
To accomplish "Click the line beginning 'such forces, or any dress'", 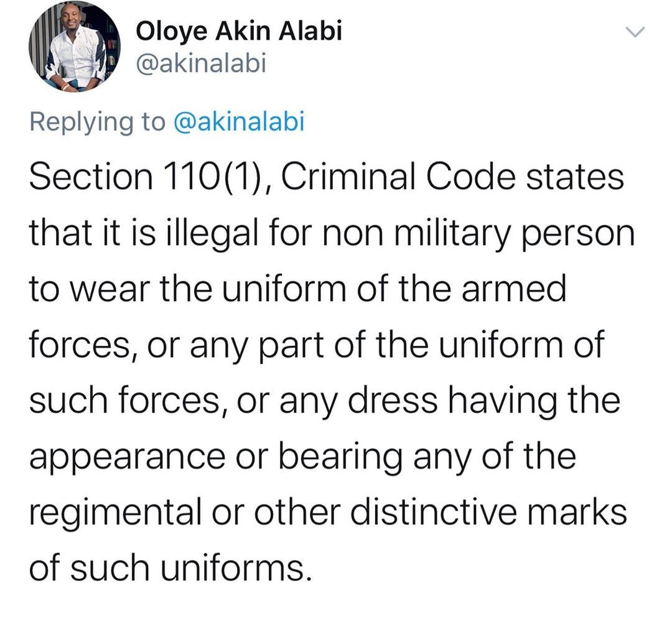I will point(324,401).
